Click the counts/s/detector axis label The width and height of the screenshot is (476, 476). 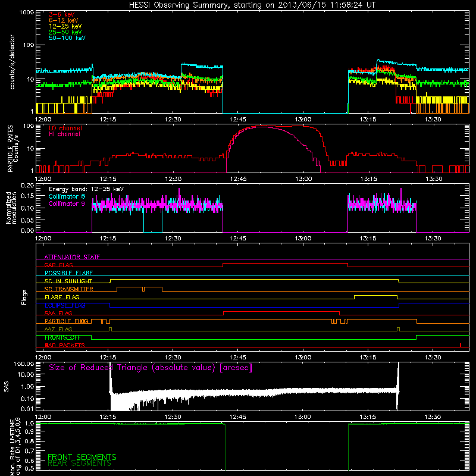[12, 62]
